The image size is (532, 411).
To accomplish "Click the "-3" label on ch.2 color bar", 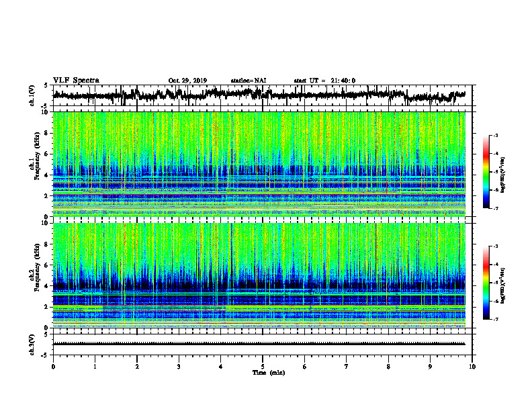I will [x=495, y=246].
